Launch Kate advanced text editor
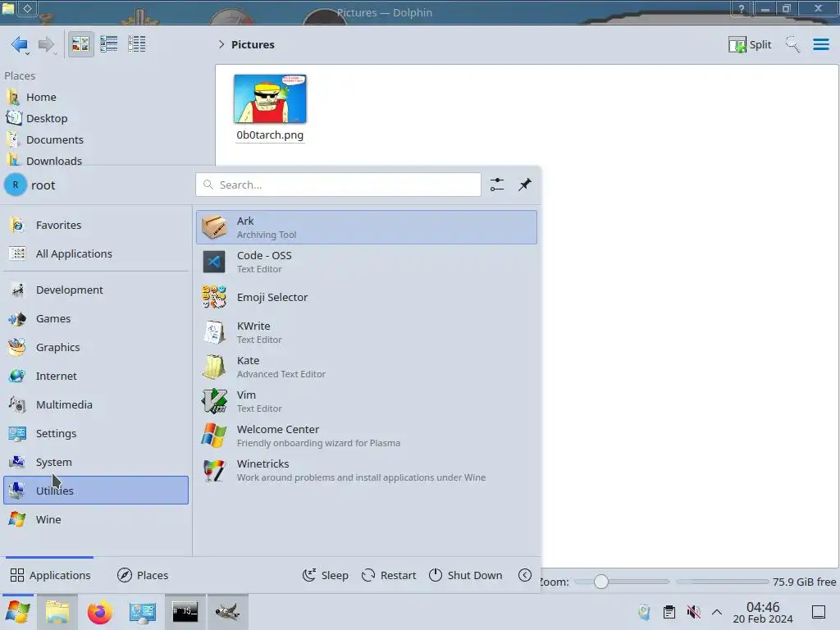Image resolution: width=840 pixels, height=630 pixels. 367,367
